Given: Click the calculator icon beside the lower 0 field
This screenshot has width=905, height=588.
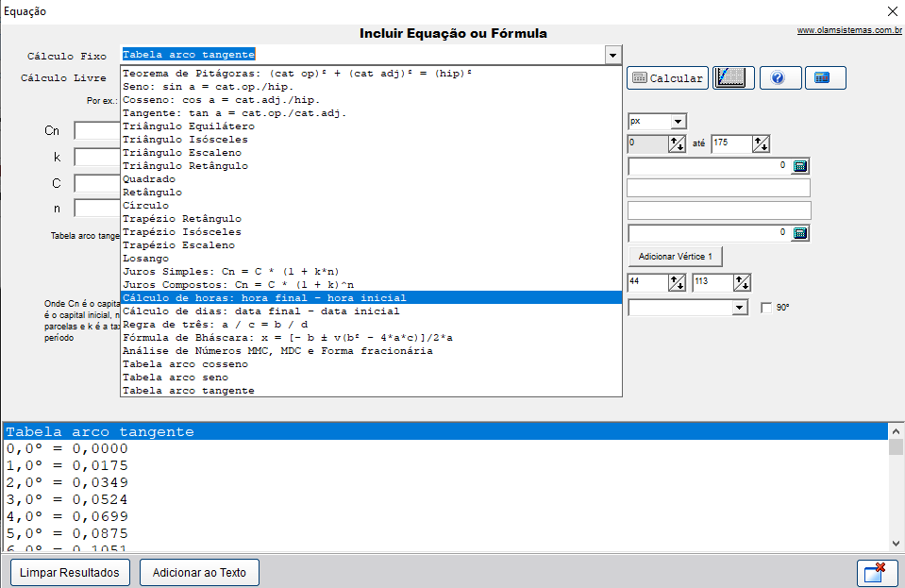Looking at the screenshot, I should 800,232.
